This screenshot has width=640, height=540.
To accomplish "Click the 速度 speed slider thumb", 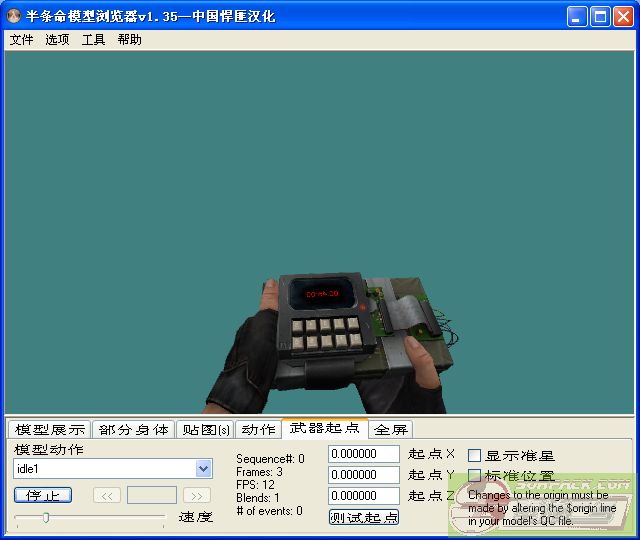I will (46, 518).
